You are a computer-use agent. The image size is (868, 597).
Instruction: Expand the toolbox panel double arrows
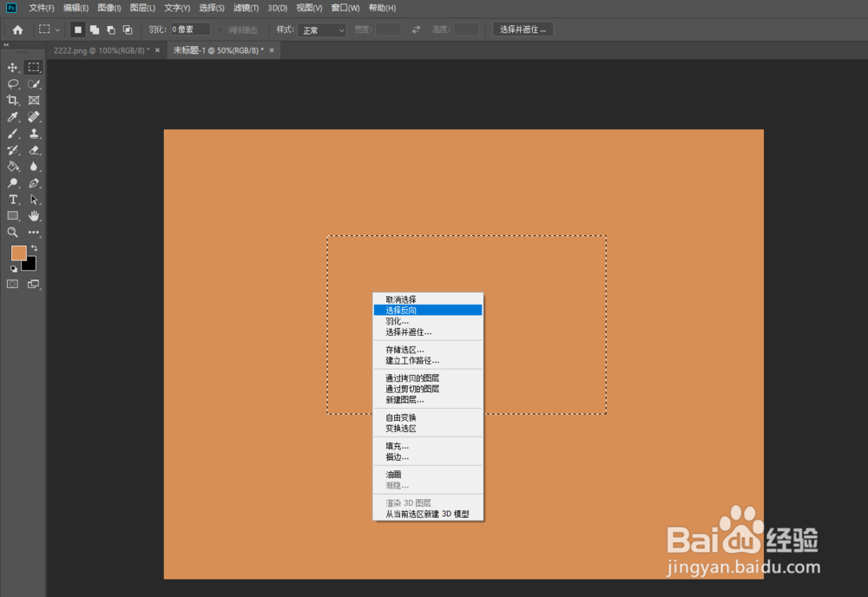(7, 45)
